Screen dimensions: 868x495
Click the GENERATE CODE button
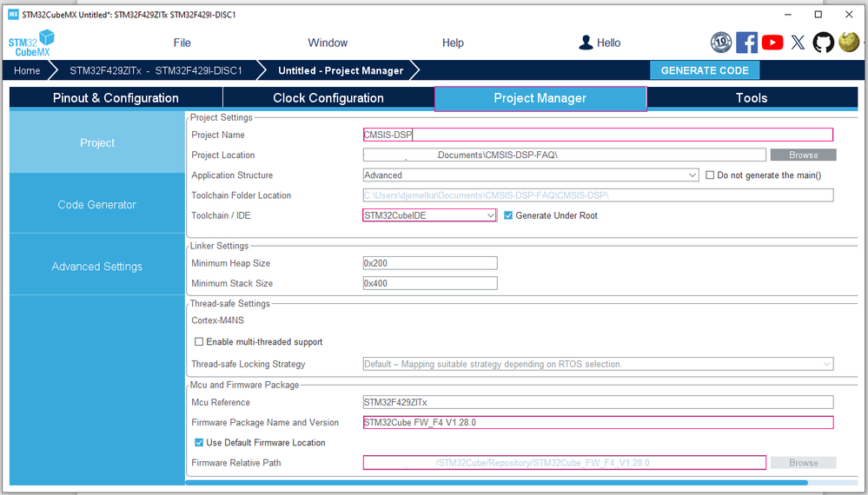coord(705,71)
